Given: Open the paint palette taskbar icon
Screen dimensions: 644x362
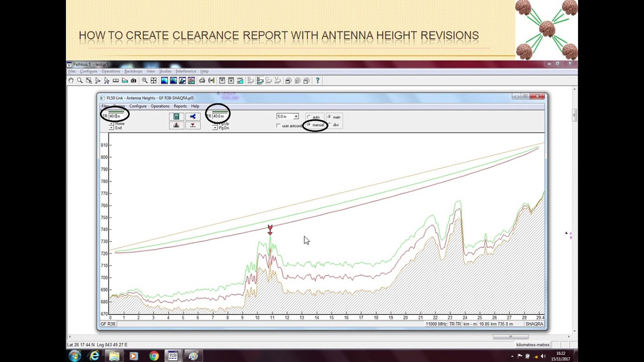Looking at the screenshot, I should 193,356.
